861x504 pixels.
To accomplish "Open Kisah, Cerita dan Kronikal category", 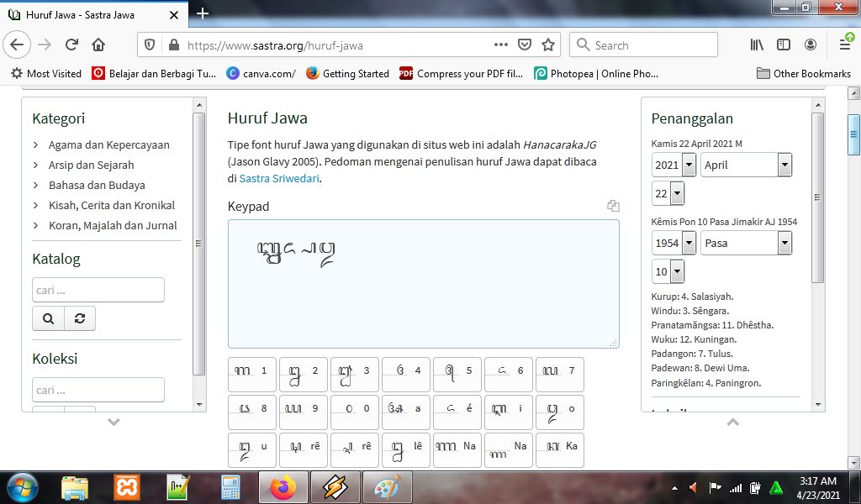I will coord(112,205).
